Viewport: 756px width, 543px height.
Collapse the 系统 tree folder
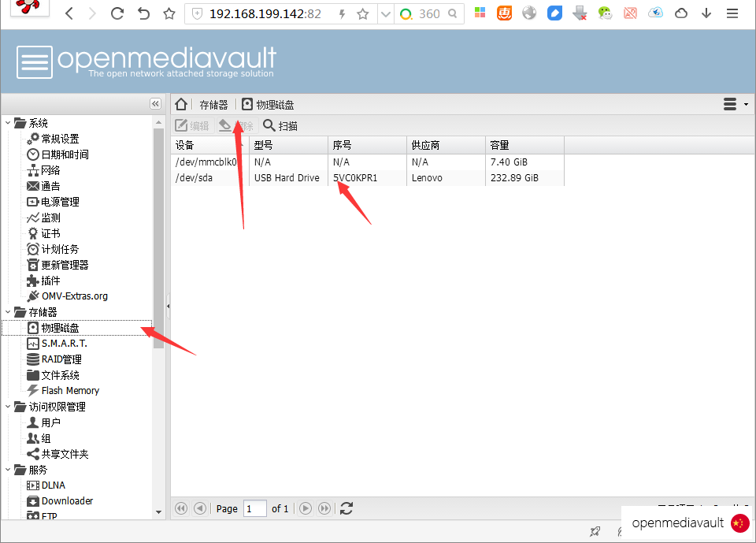[8, 123]
